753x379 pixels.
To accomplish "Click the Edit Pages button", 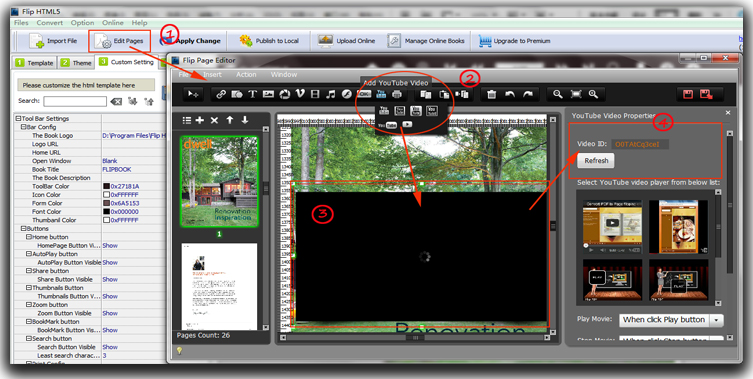I will tap(120, 41).
